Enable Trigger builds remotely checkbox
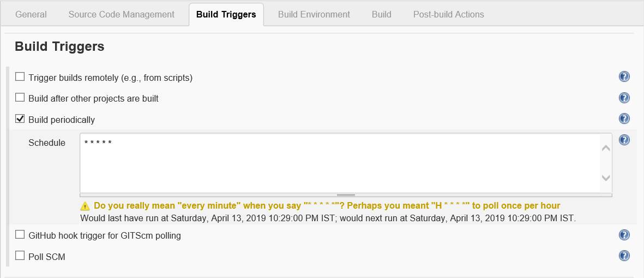This screenshot has height=278, width=644. tap(20, 77)
